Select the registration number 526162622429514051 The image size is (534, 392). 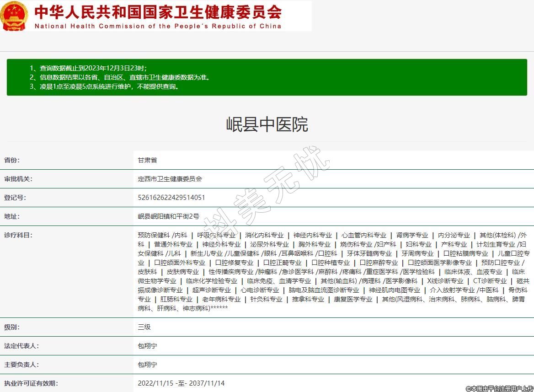[x=171, y=198]
